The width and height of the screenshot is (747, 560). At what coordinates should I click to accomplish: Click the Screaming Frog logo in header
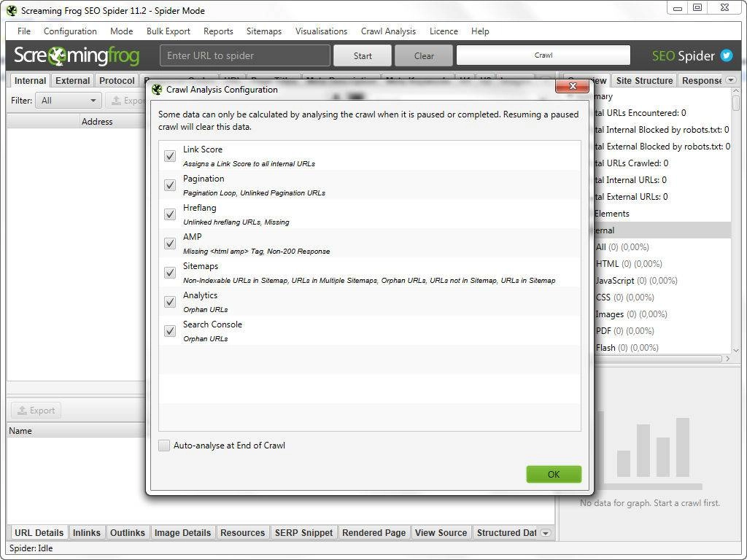pyautogui.click(x=76, y=55)
